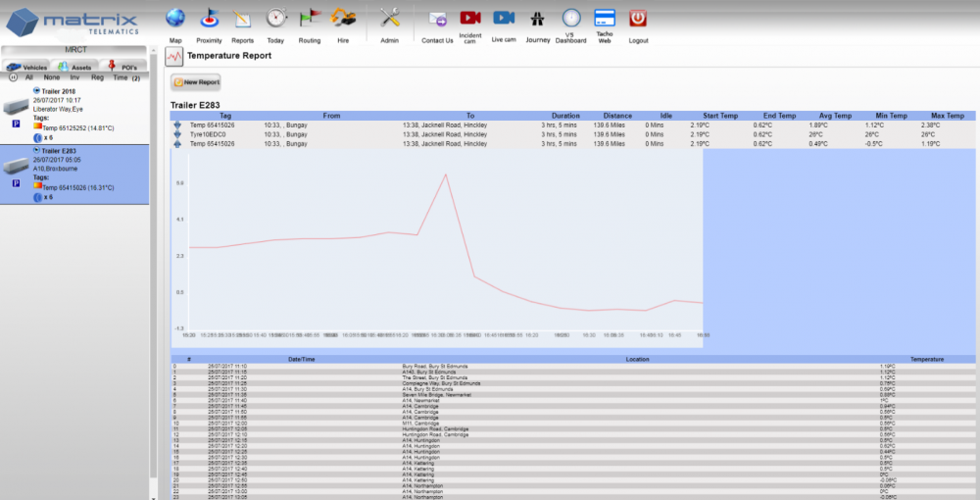Image resolution: width=980 pixels, height=500 pixels.
Task: Select the None filter
Action: pyautogui.click(x=52, y=77)
